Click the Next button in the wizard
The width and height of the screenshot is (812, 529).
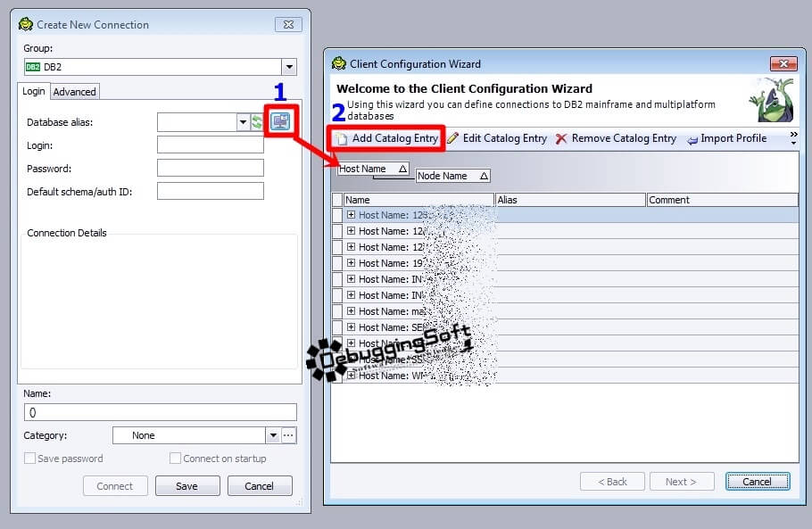point(682,481)
